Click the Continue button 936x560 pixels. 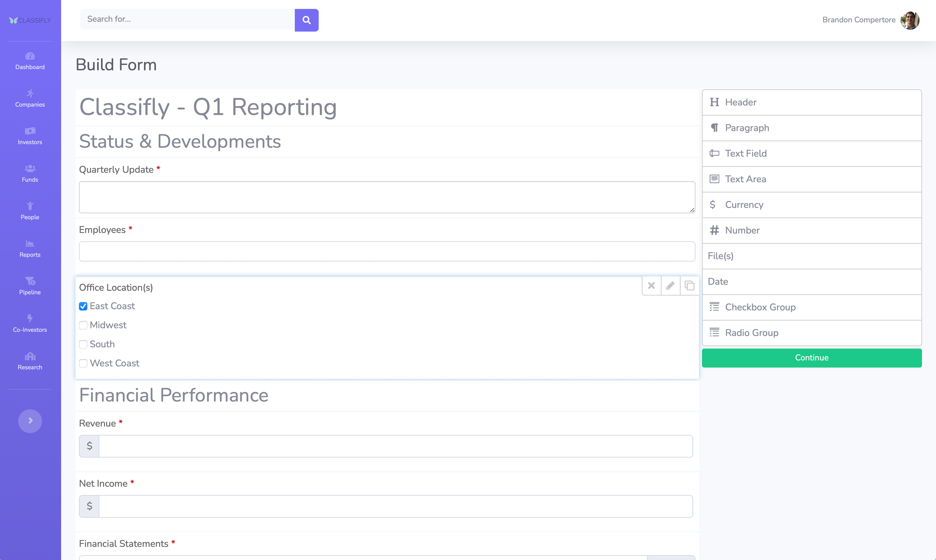pos(811,358)
